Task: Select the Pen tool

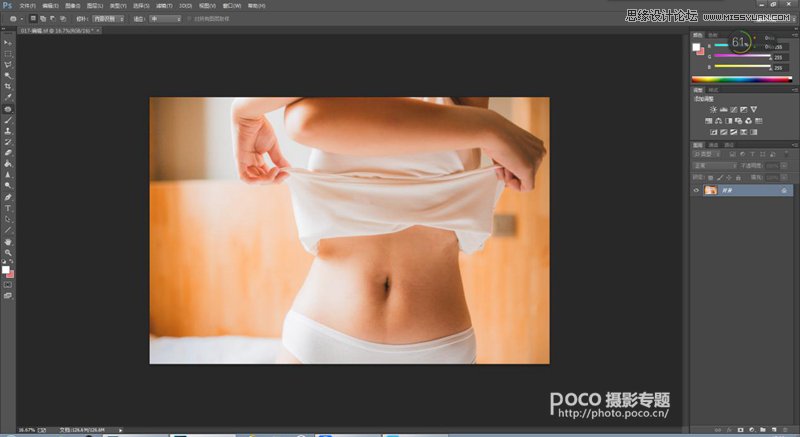Action: click(x=8, y=197)
